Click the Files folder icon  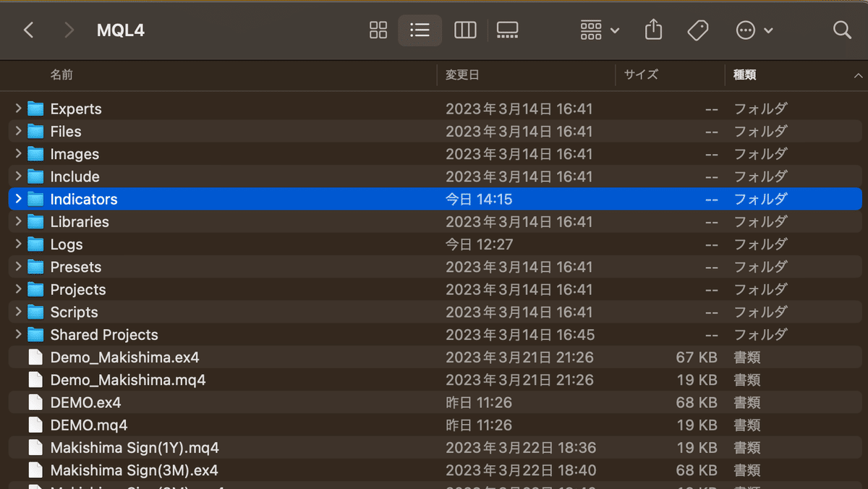[x=35, y=131]
